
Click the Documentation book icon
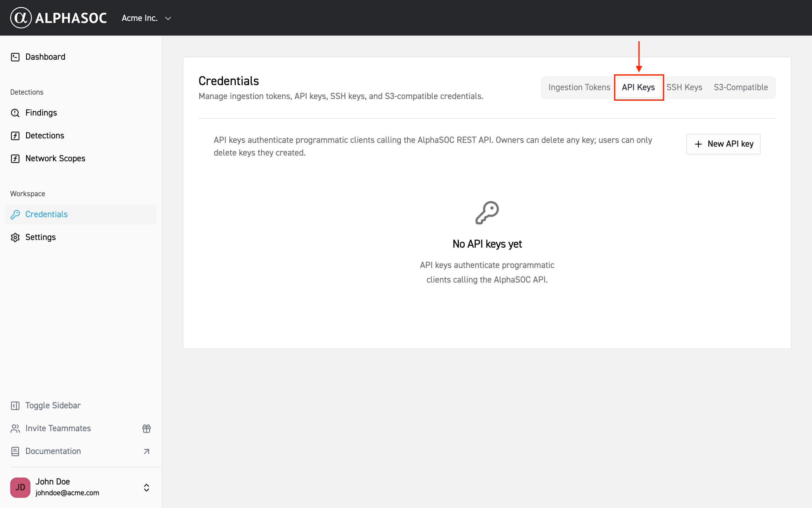[x=15, y=451]
